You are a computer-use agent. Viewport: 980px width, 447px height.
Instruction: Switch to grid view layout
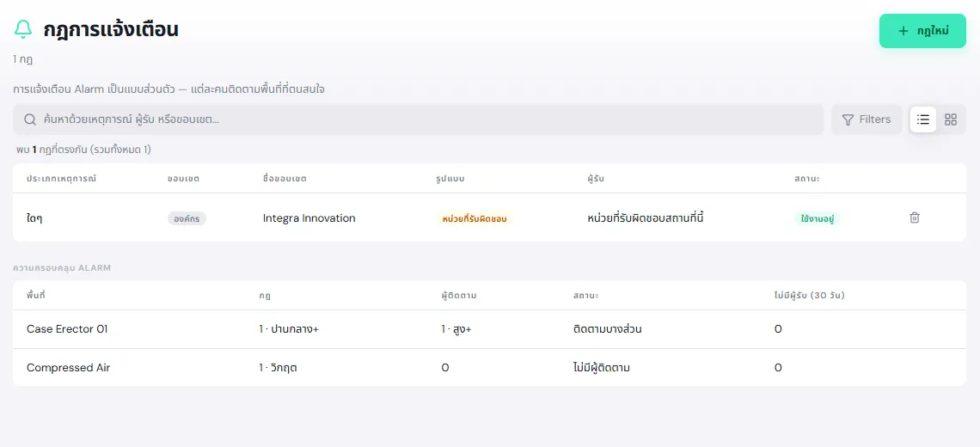[951, 119]
